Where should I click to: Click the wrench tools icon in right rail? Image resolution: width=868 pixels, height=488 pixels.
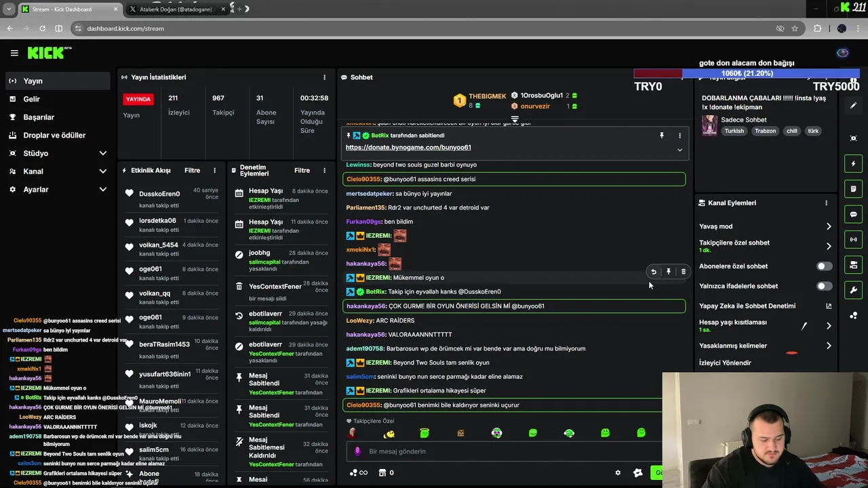point(853,290)
